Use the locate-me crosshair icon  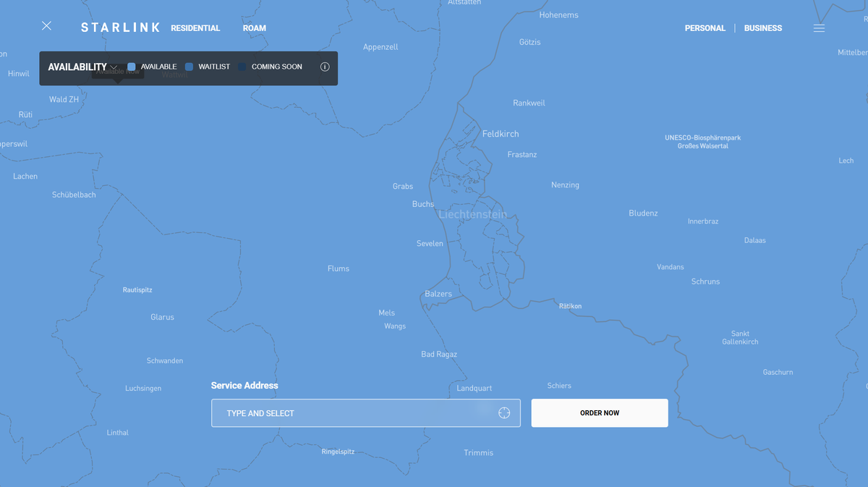504,412
